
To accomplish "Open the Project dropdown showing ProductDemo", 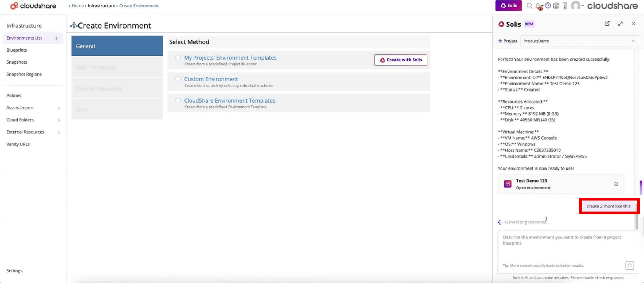I will (x=579, y=41).
